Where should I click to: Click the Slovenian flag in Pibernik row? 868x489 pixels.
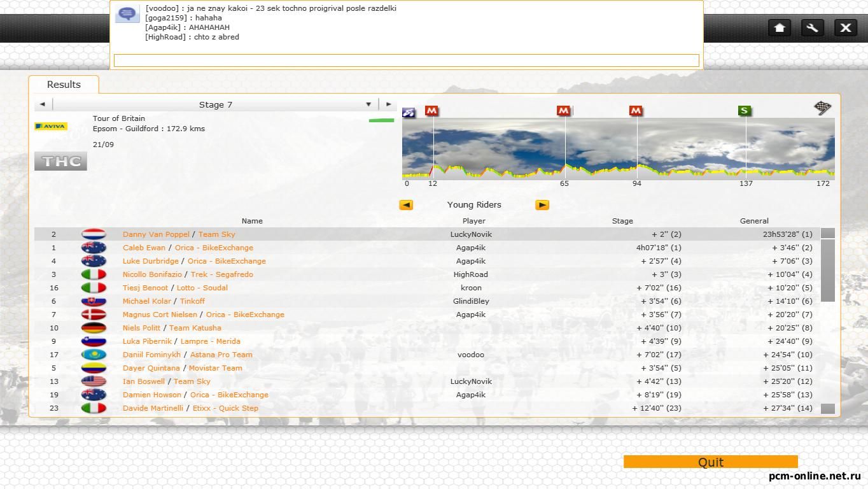pos(94,341)
